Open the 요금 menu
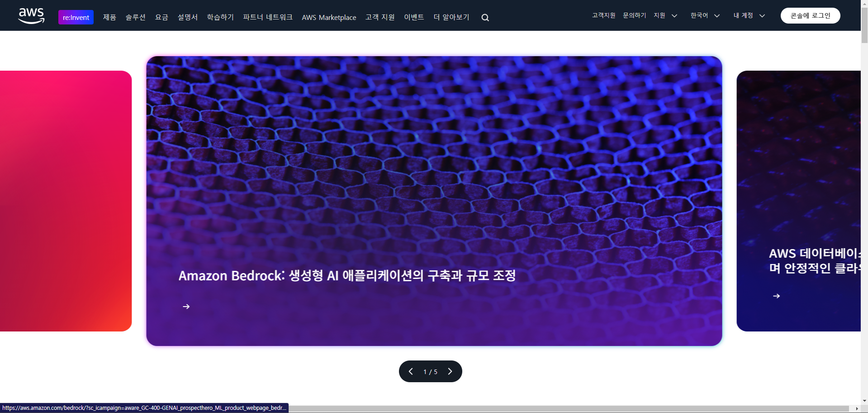 coord(161,17)
